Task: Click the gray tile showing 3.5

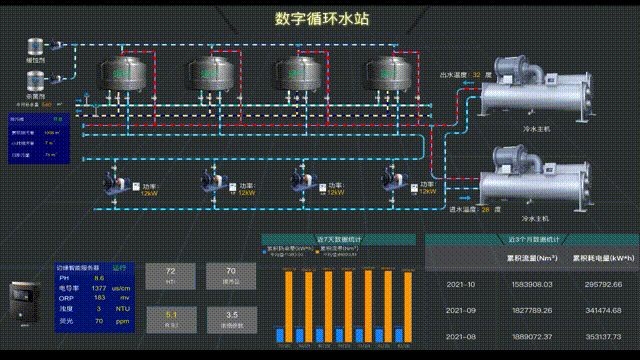Action: (232, 320)
